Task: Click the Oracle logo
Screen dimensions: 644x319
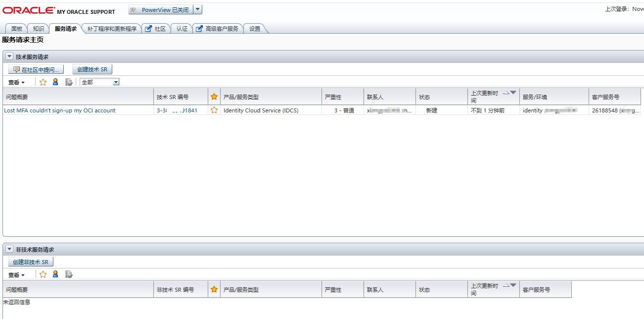Action: (x=29, y=10)
